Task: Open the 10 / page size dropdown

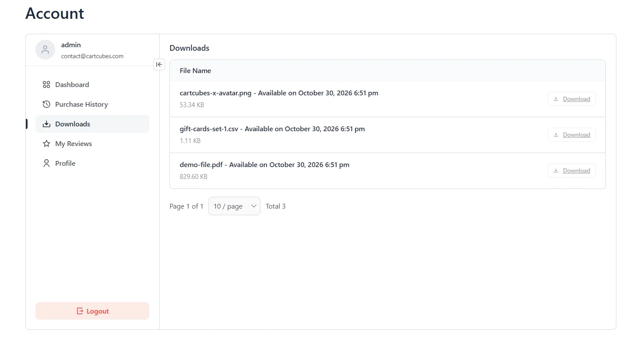Action: [234, 206]
